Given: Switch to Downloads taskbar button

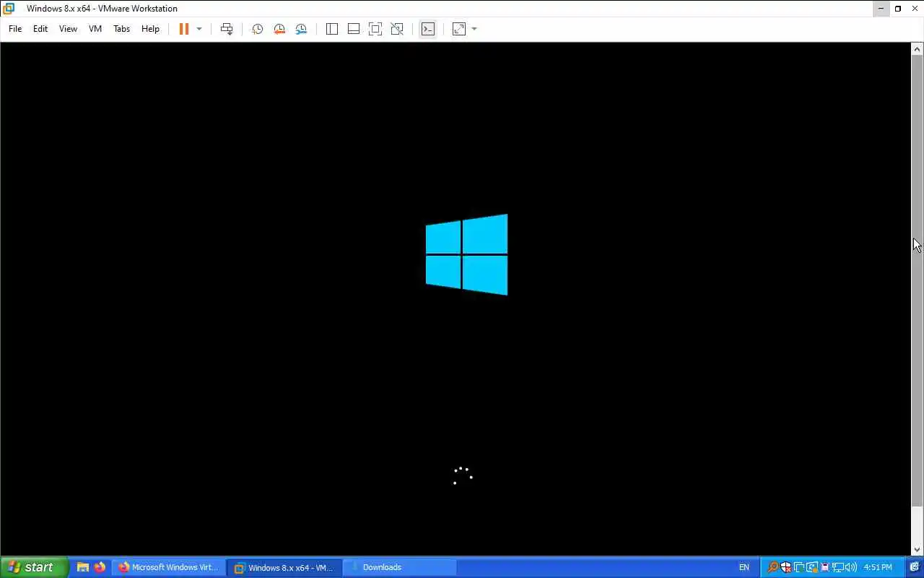Looking at the screenshot, I should click(399, 567).
